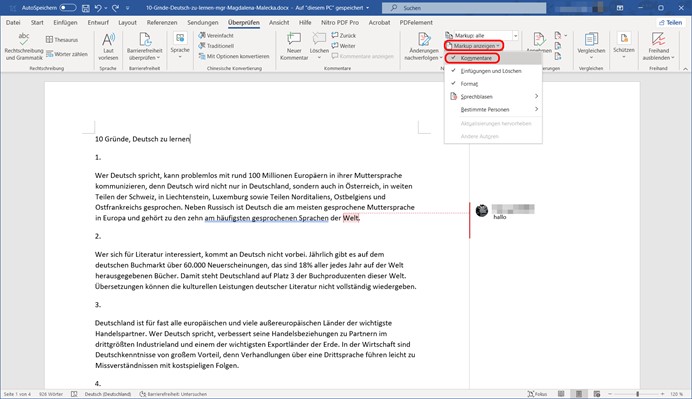Open Mit Optionen konvertieren

[234, 56]
